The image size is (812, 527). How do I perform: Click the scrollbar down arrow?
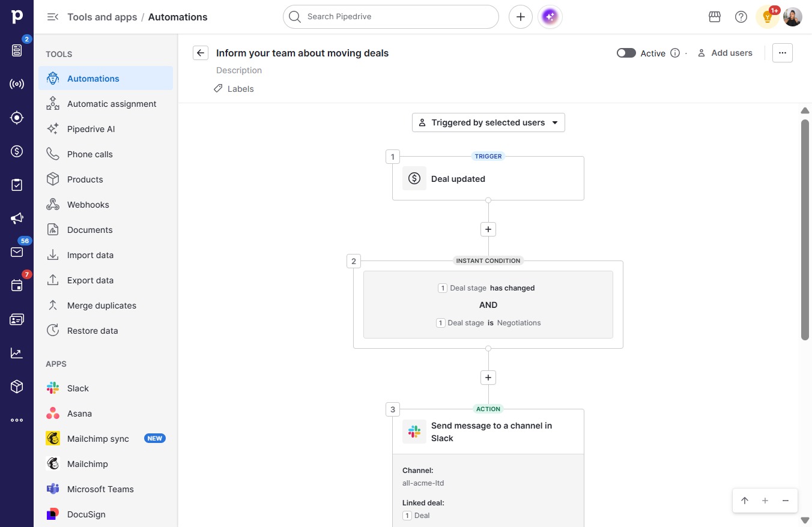point(805,520)
